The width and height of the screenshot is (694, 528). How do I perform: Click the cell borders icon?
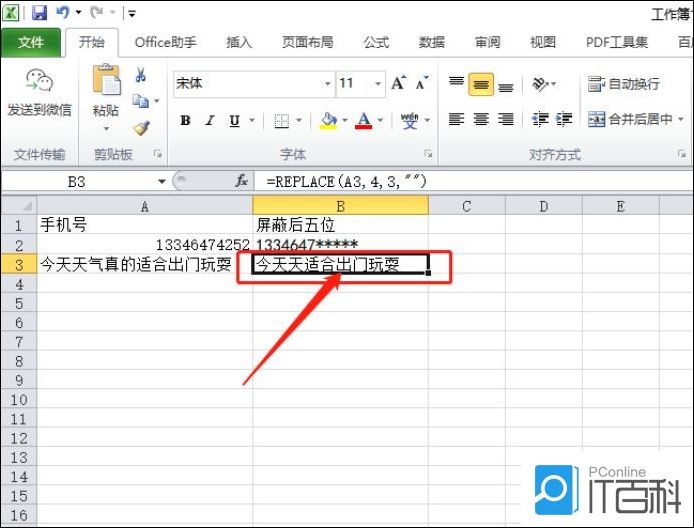(x=281, y=120)
